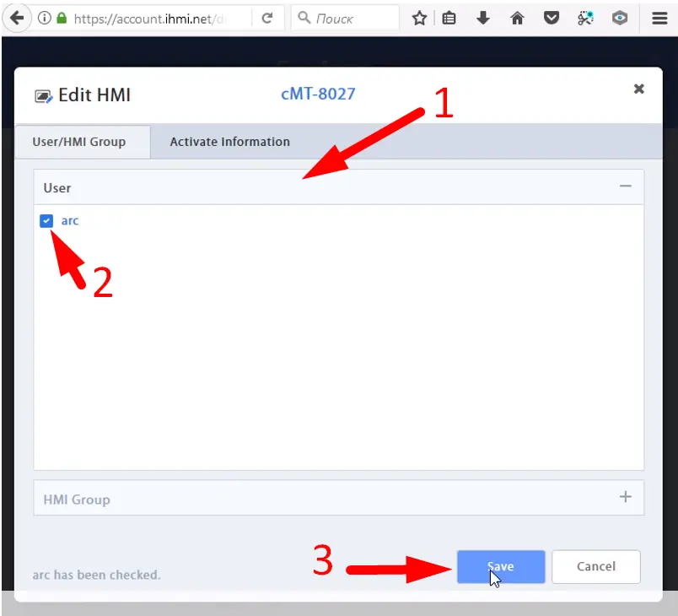Expand the HMI Group section with the plus
Viewport: 678px width, 616px height.
pyautogui.click(x=625, y=497)
